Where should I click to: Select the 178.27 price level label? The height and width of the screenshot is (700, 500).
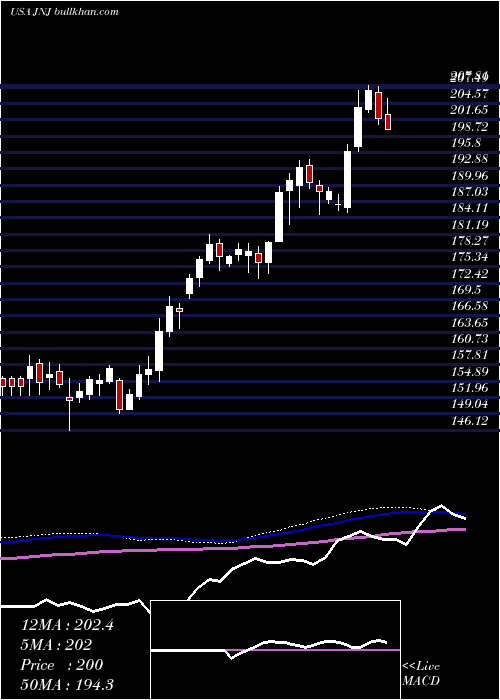[x=469, y=241]
